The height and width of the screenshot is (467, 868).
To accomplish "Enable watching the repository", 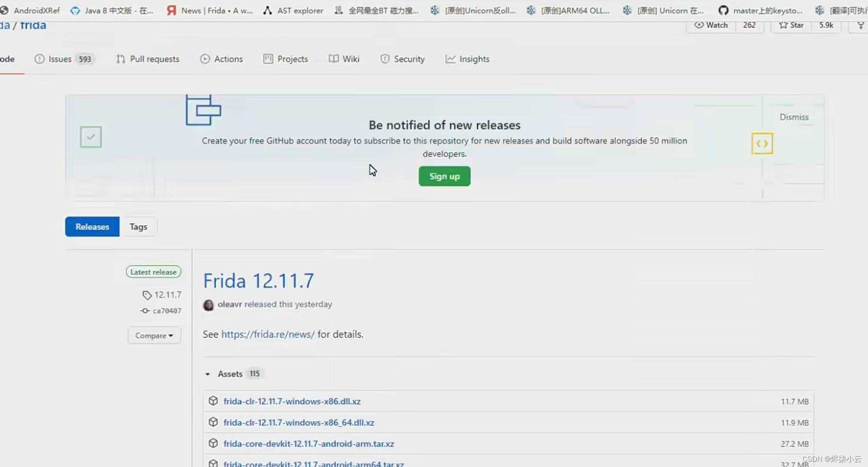I will (711, 25).
